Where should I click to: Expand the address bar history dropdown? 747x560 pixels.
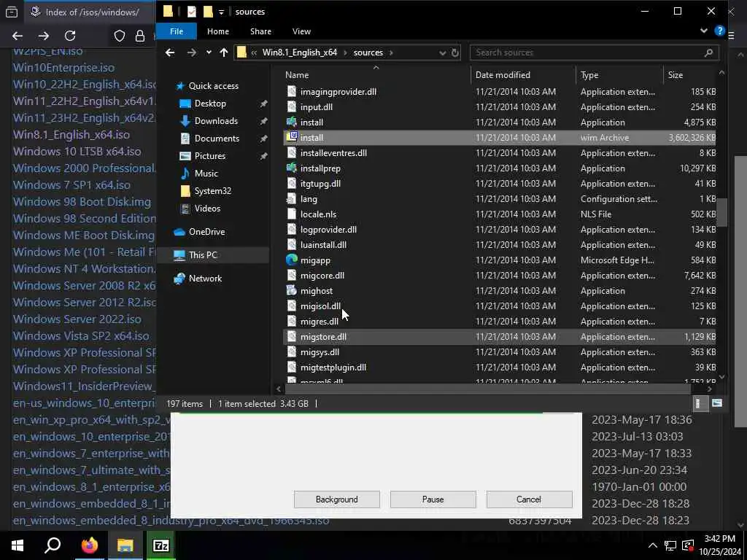(443, 52)
